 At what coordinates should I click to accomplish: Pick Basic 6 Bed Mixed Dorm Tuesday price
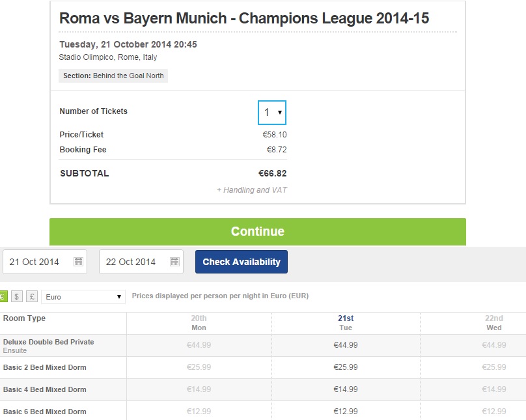[346, 412]
